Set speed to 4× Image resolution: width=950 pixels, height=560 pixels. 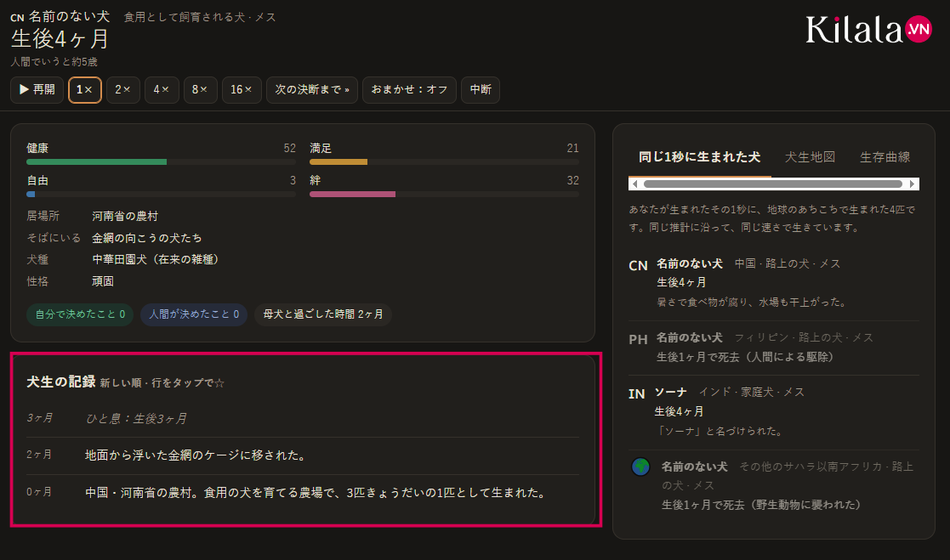click(x=161, y=89)
